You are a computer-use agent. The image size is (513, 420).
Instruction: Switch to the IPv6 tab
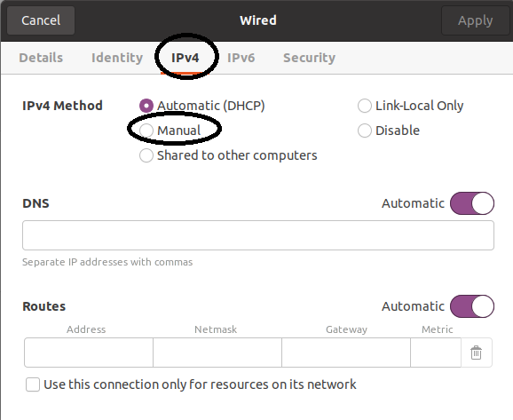(x=241, y=58)
